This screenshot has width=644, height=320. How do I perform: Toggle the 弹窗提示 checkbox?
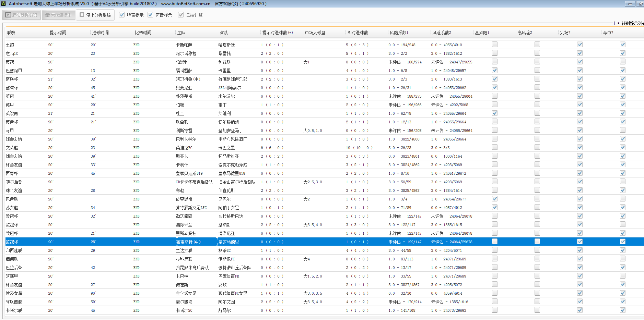click(x=122, y=15)
